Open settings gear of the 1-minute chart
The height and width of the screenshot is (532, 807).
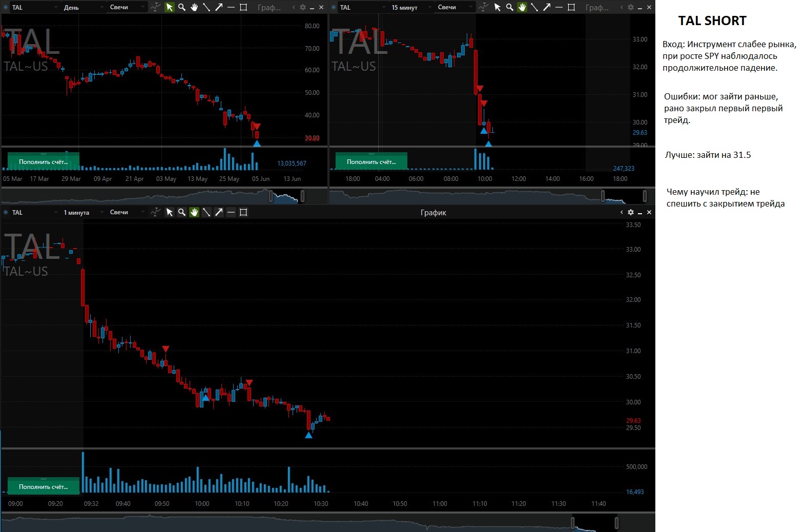coord(631,212)
